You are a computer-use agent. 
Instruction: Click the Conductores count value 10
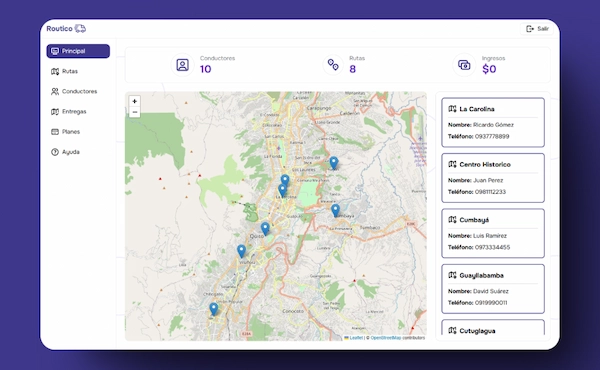click(205, 69)
